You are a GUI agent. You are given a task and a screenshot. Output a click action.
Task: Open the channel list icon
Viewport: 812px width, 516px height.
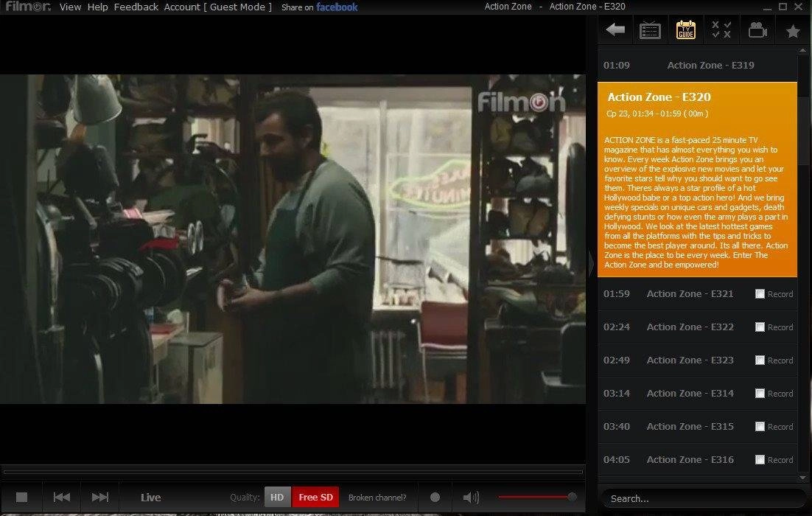coord(650,30)
